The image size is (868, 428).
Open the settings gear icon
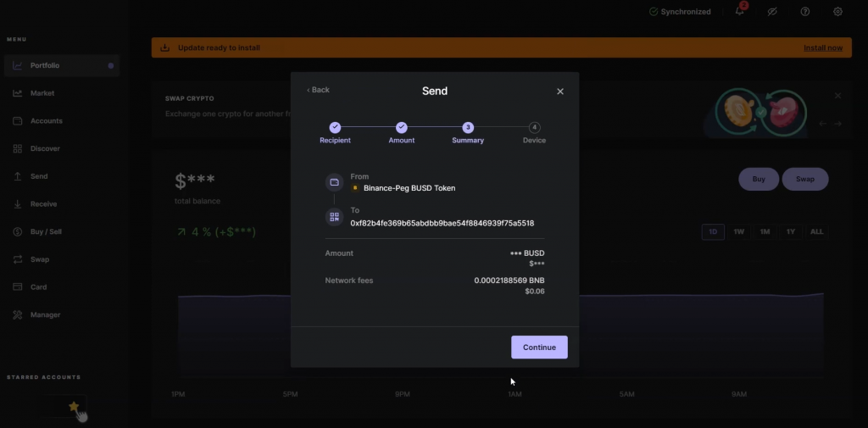838,12
